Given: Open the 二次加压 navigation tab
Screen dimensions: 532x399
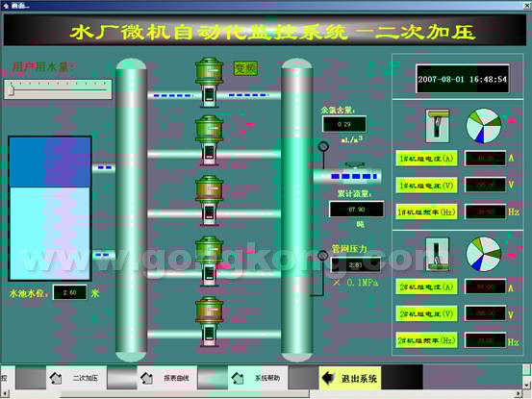Looking at the screenshot, I should (76, 378).
